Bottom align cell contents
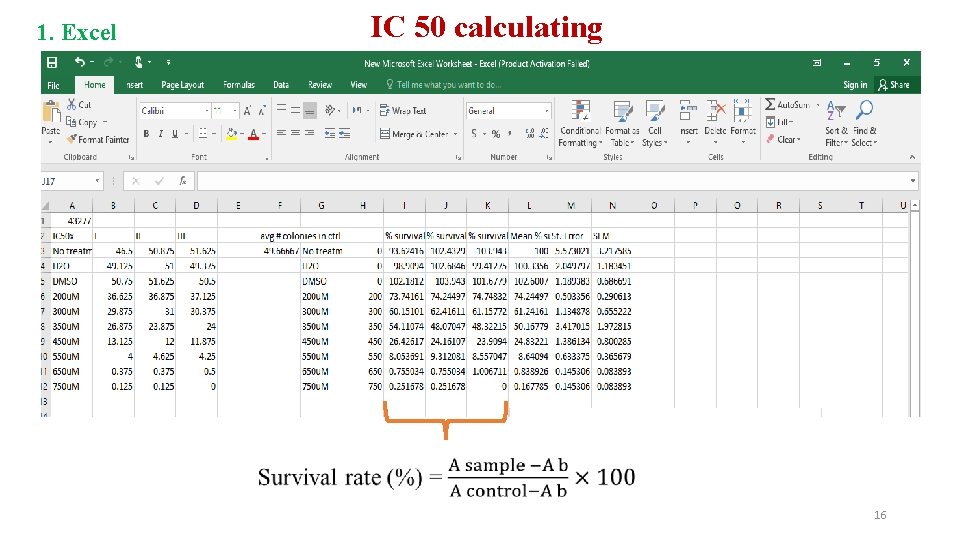 coord(310,110)
